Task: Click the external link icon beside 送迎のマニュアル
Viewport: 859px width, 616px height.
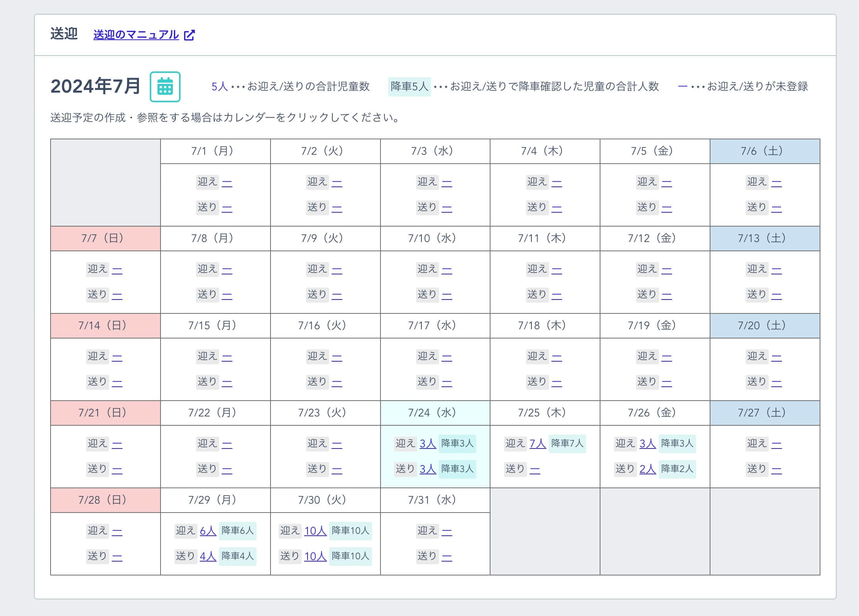Action: (189, 35)
